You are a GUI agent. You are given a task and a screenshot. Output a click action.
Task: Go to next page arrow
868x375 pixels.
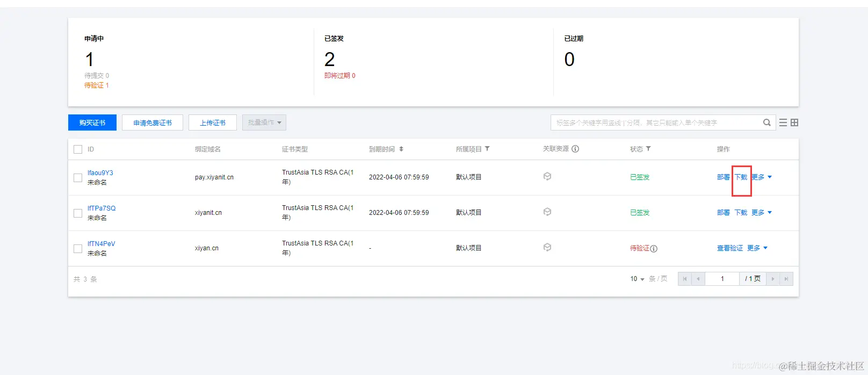click(x=773, y=279)
